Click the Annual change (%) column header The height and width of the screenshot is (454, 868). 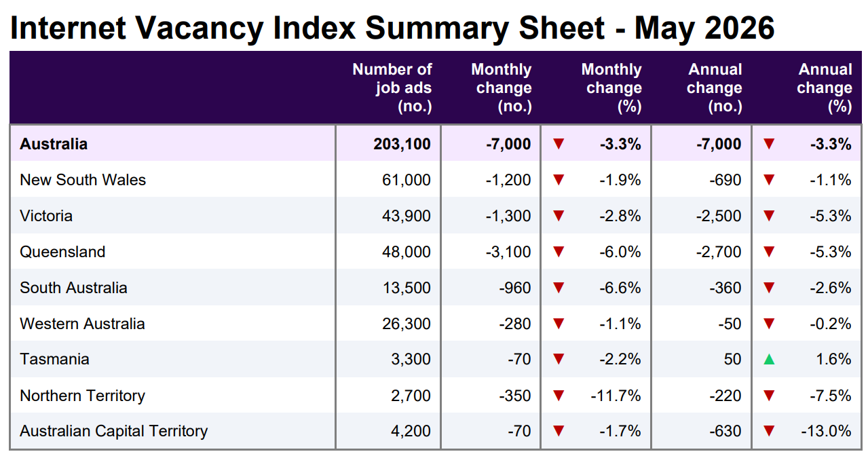(x=825, y=88)
